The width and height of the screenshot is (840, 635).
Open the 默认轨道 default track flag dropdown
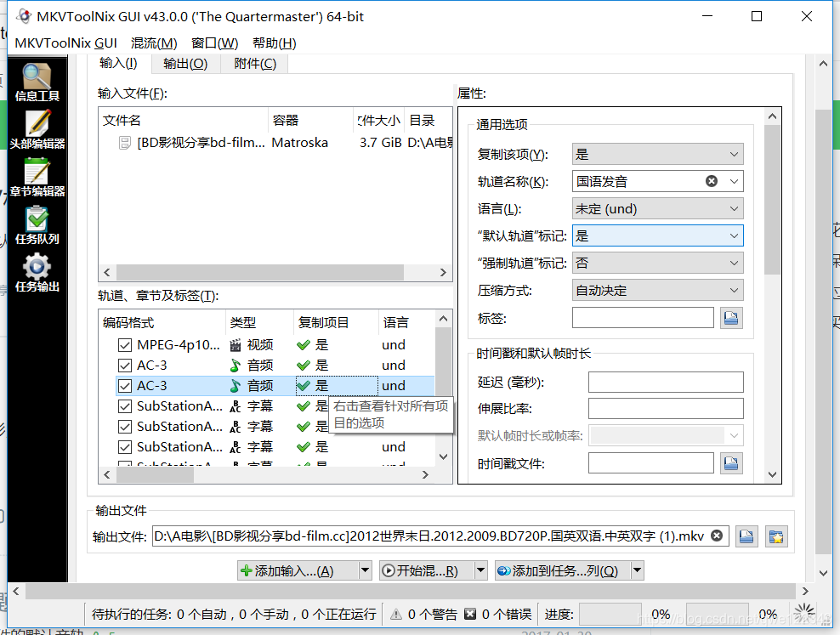(x=657, y=235)
